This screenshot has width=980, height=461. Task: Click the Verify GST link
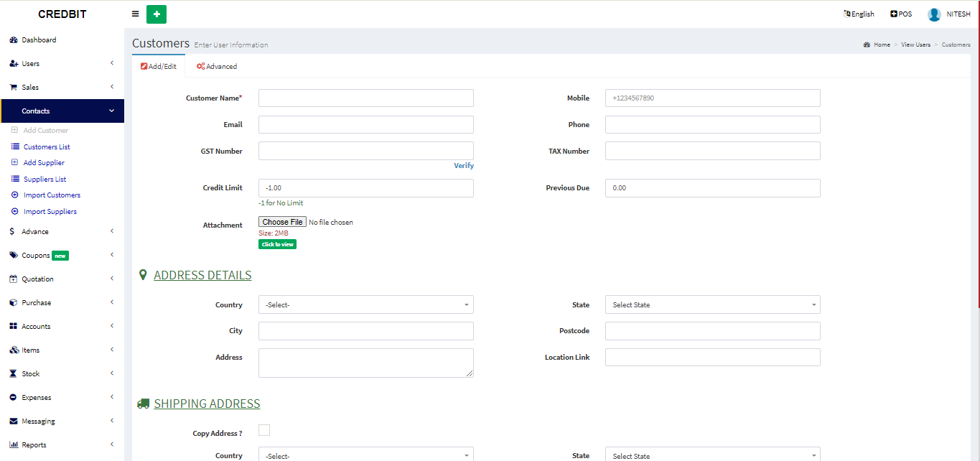pos(464,165)
